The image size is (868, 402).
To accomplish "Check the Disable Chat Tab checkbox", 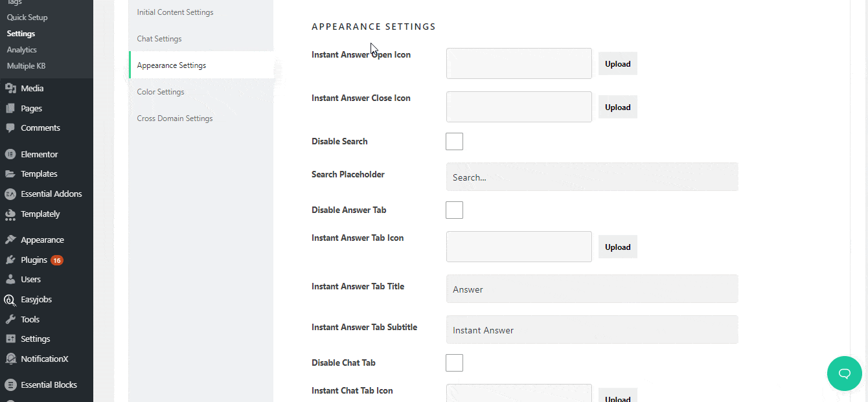I will [454, 363].
